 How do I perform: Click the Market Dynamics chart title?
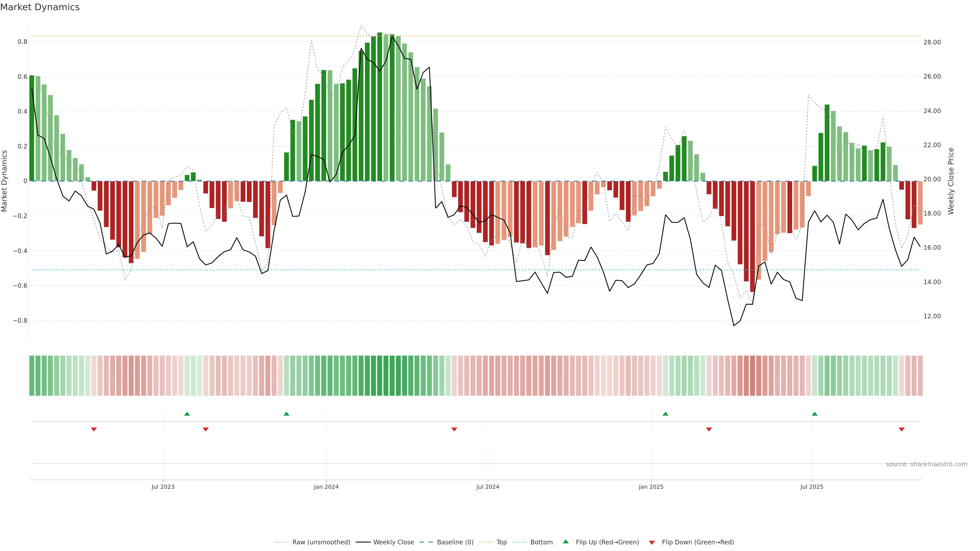pyautogui.click(x=40, y=7)
